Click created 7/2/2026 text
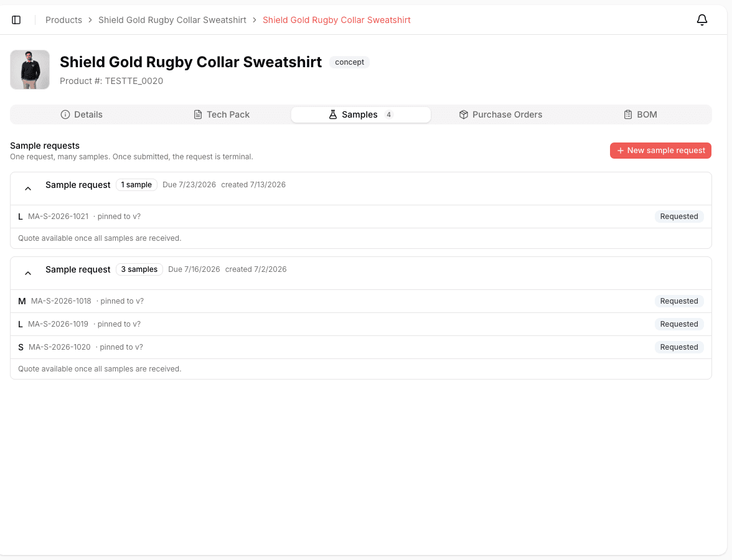Viewport: 732px width, 560px height. click(x=256, y=269)
